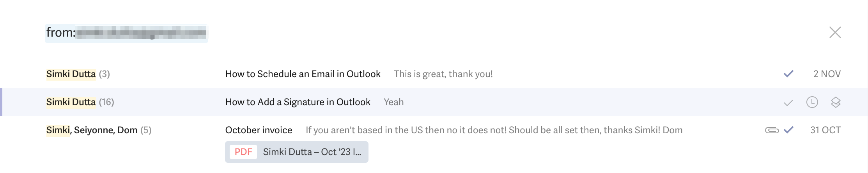Click the 'Yeah' message preview
Screen dimensions: 868x173
click(x=393, y=102)
